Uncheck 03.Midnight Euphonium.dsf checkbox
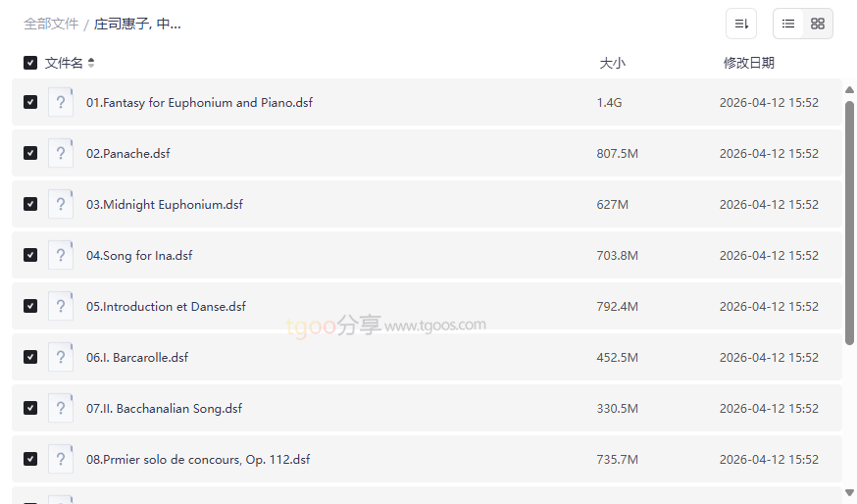The image size is (857, 504). (x=30, y=204)
